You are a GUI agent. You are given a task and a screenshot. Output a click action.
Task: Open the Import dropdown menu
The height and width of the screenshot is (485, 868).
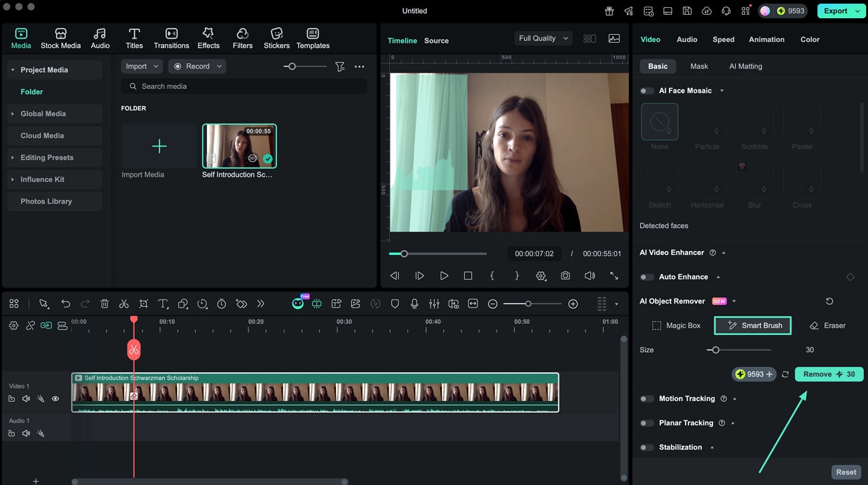[x=142, y=66]
